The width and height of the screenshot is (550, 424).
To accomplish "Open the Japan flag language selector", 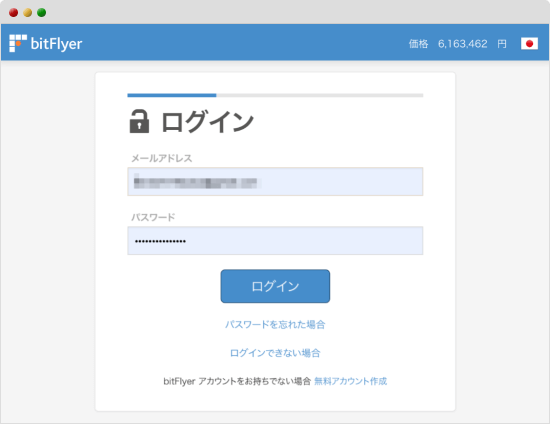I will coord(529,43).
